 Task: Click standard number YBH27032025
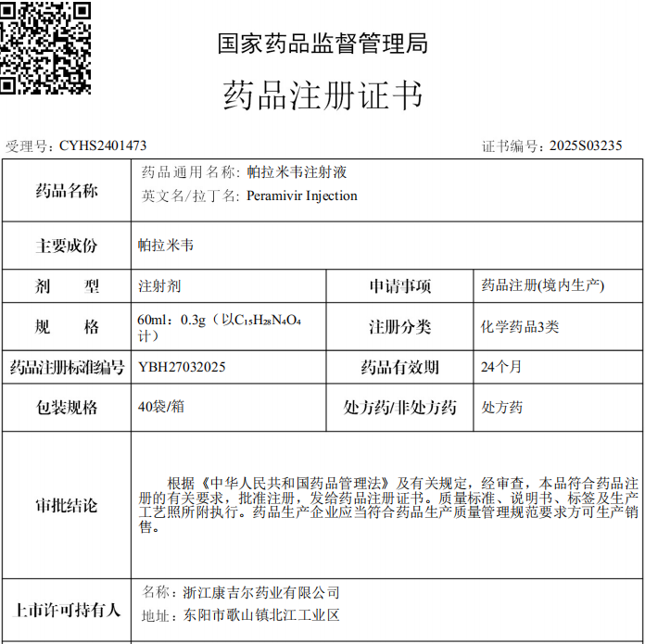pos(182,367)
